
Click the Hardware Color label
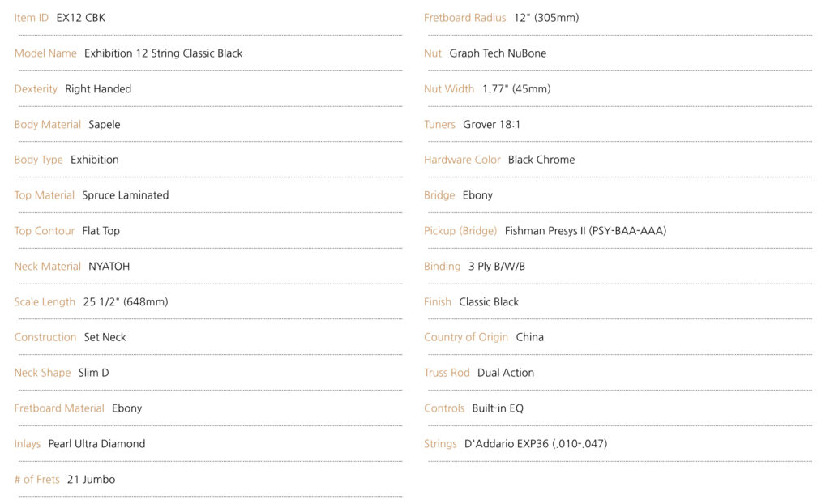click(x=462, y=160)
